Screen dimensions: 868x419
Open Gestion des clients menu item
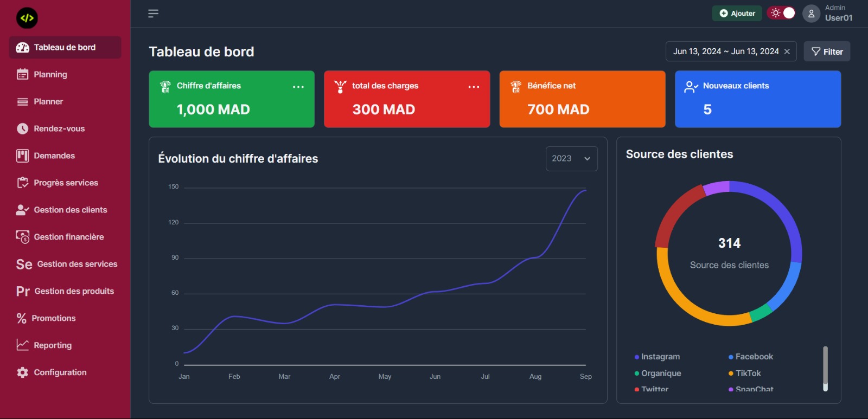tap(70, 210)
